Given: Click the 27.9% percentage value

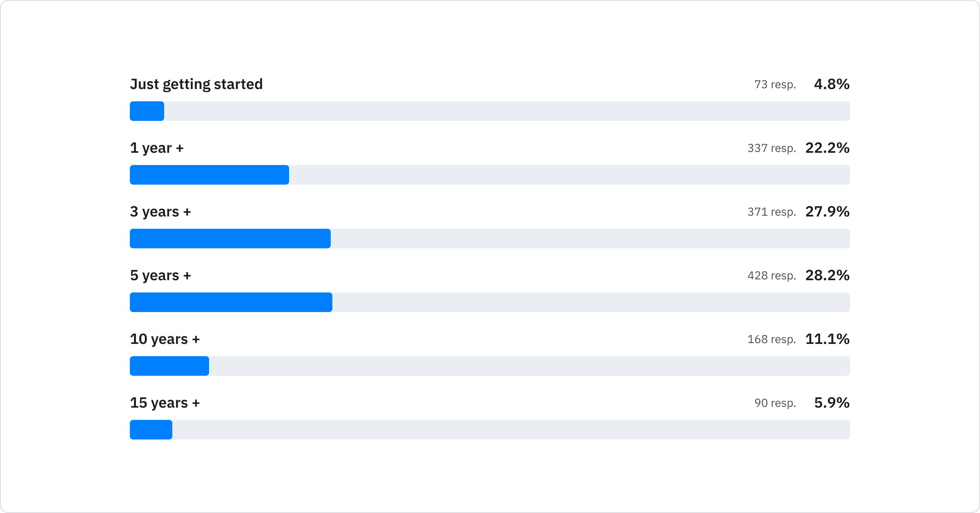Looking at the screenshot, I should tap(827, 212).
